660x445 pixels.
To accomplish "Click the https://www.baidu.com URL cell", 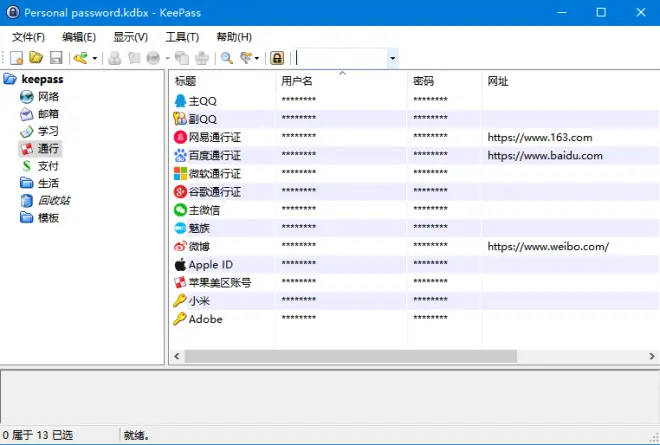I will pyautogui.click(x=545, y=155).
